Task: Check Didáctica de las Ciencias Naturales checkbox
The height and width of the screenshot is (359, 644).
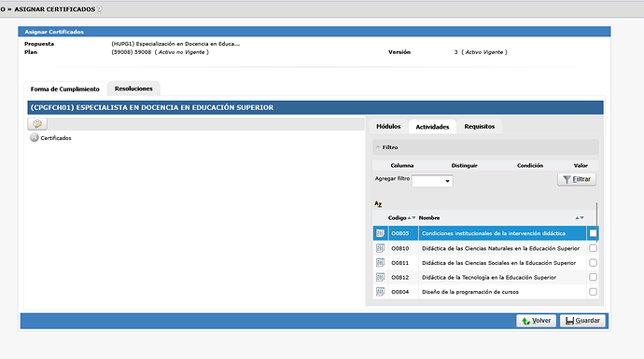Action: pyautogui.click(x=593, y=248)
